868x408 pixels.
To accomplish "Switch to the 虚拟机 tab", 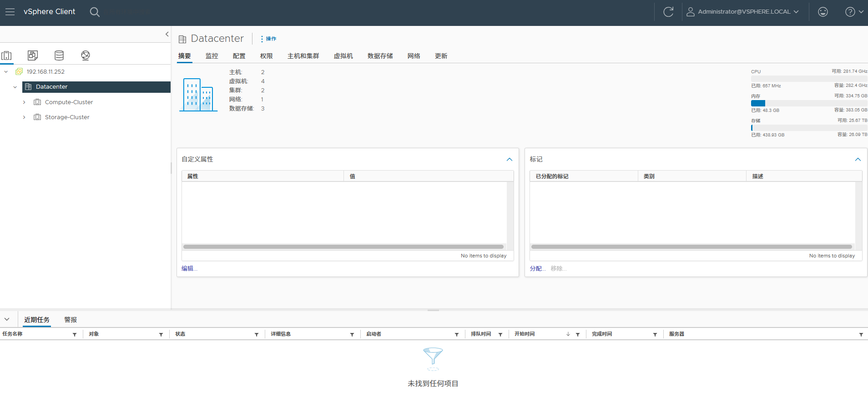I will pos(343,56).
